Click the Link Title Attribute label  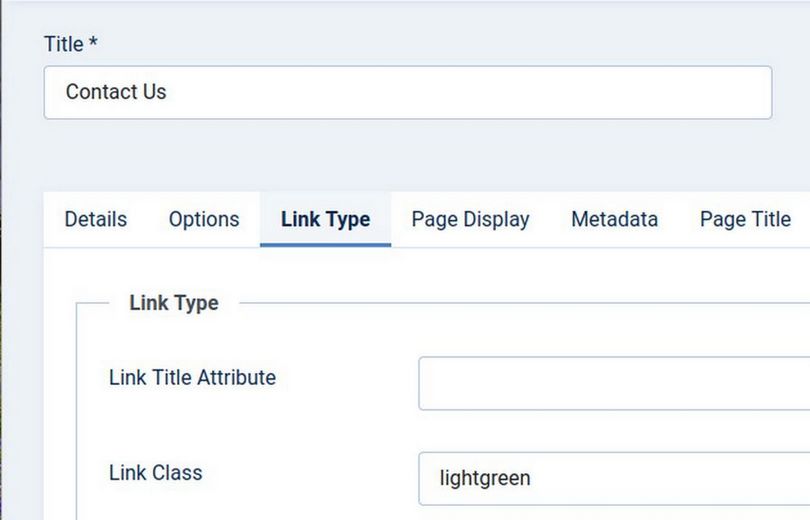[x=192, y=378]
